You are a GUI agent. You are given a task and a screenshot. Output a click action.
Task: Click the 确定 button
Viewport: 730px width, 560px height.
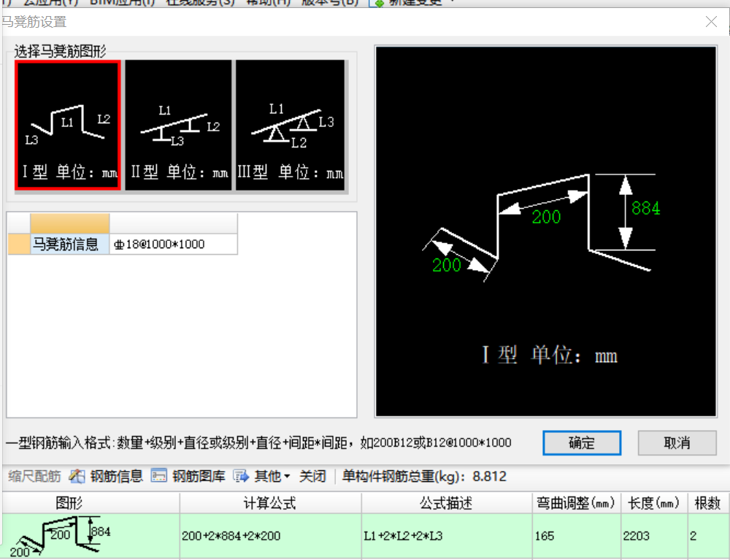point(582,442)
